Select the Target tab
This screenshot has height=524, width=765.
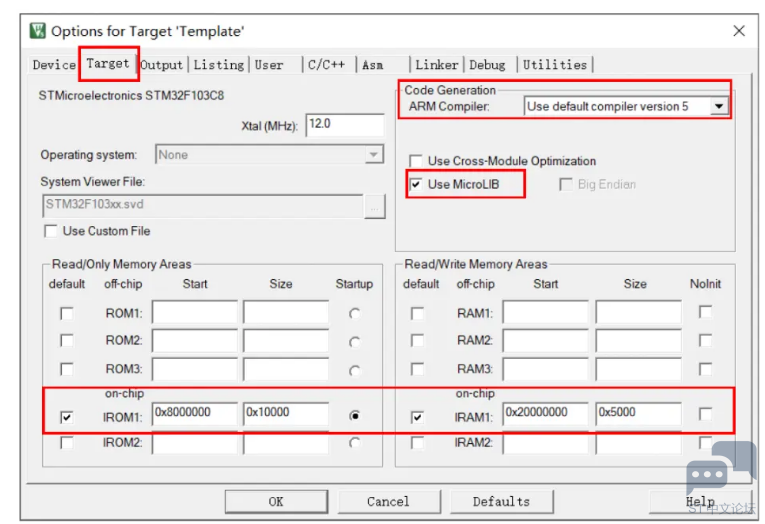coord(108,63)
